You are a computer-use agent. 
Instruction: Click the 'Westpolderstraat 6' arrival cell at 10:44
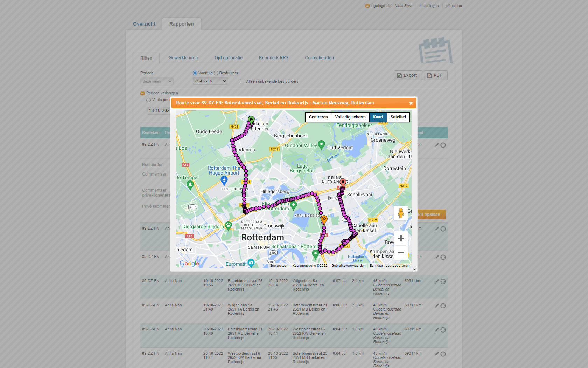(x=309, y=333)
